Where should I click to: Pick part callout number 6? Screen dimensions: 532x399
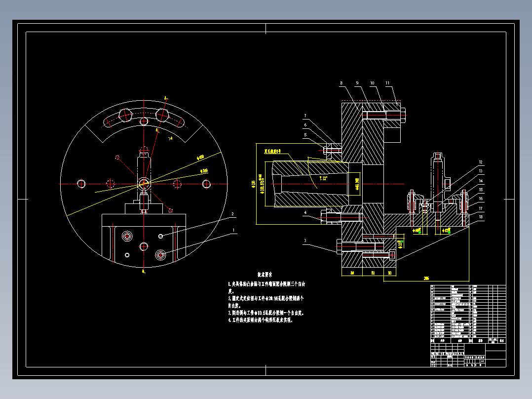pyautogui.click(x=305, y=125)
